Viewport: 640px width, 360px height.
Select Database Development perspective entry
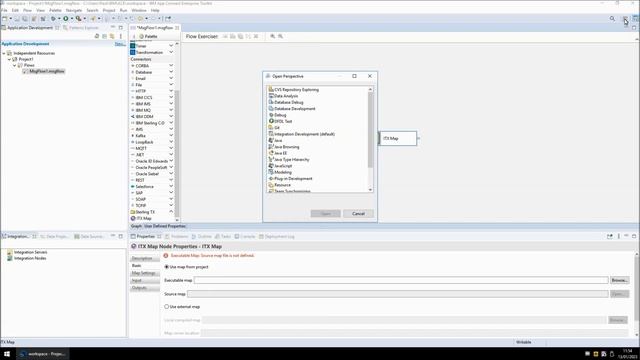click(294, 109)
